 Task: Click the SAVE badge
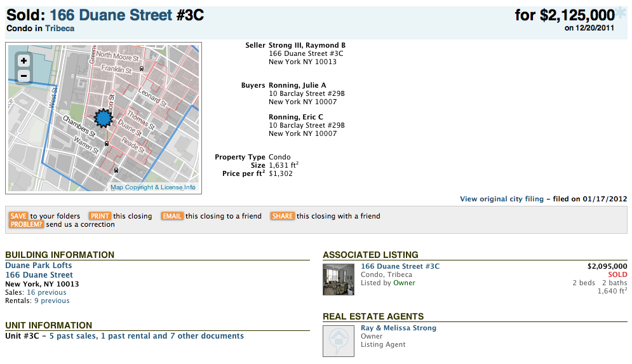[18, 216]
